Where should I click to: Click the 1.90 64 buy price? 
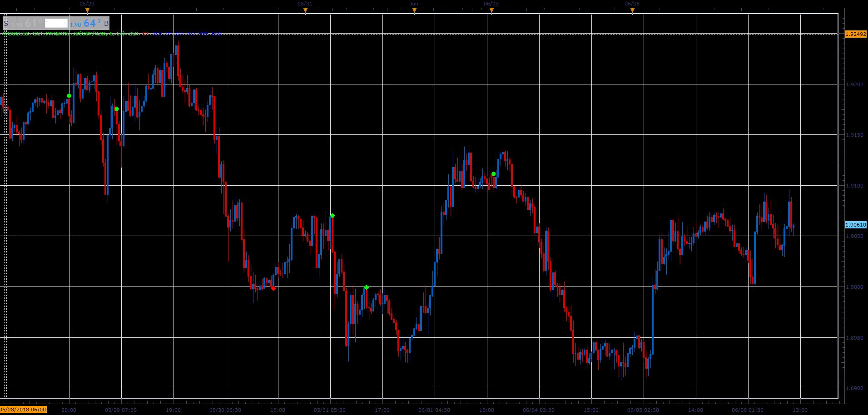(x=85, y=23)
